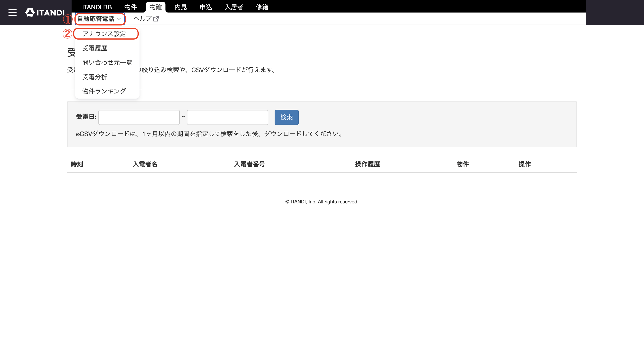Screen dimensions: 644x363
Task: Click the 操作履歴 column header
Action: point(367,164)
